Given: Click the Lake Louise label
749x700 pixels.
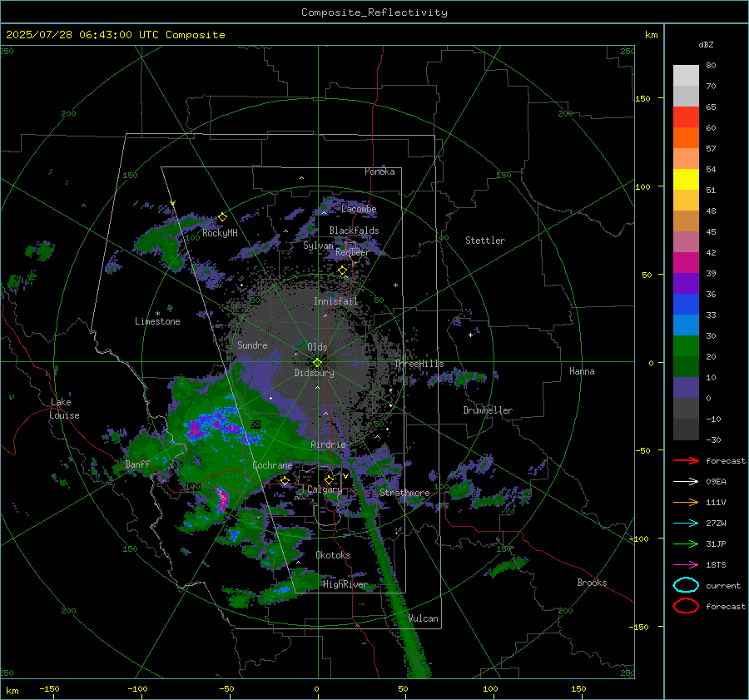Looking at the screenshot, I should pos(64,409).
